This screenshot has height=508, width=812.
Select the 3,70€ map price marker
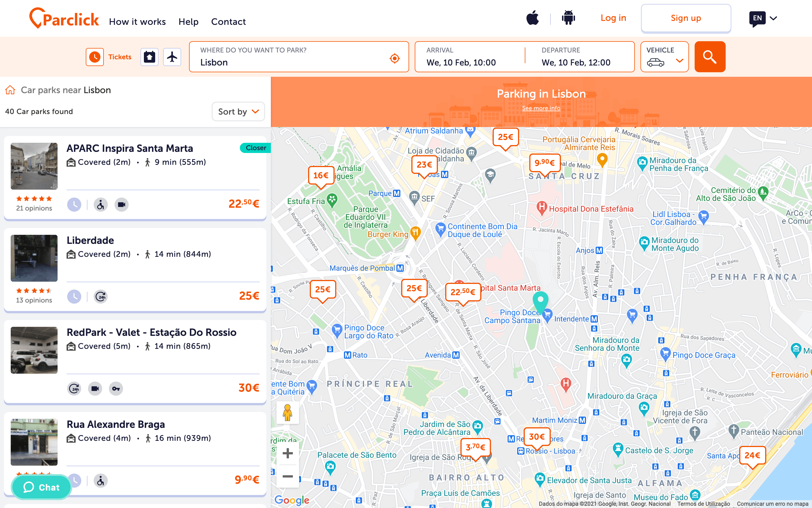(475, 449)
